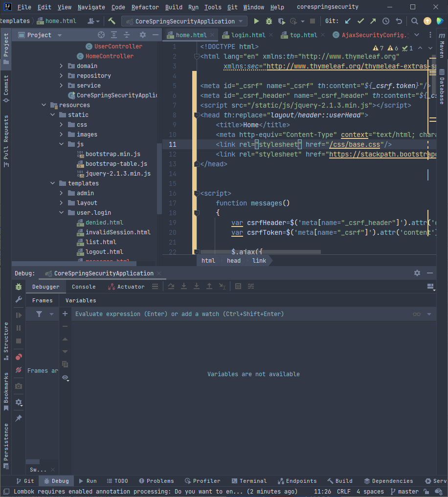Screen dimensions: 448x497
Task: Click Pin Tab icon in debug sidebar
Action: pyautogui.click(x=19, y=418)
